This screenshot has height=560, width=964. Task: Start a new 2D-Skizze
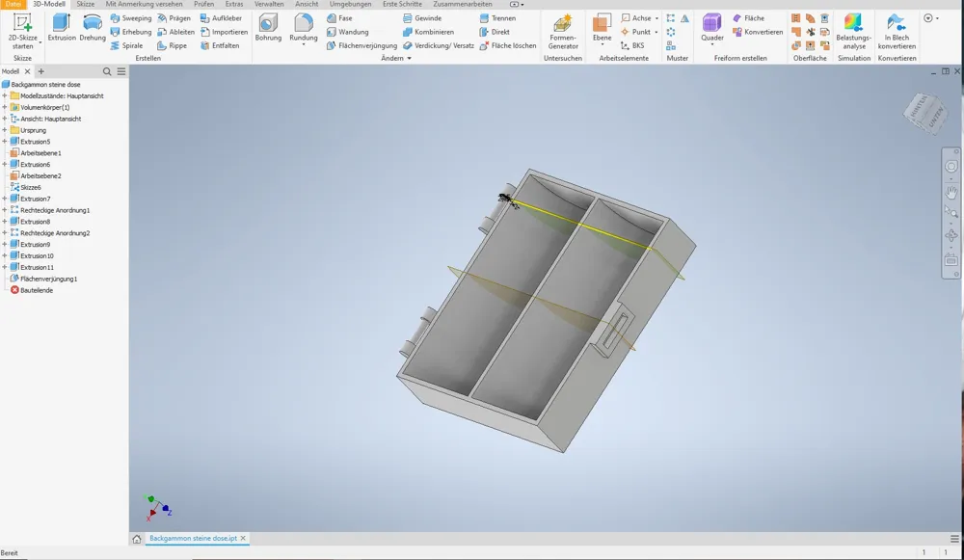click(x=23, y=32)
